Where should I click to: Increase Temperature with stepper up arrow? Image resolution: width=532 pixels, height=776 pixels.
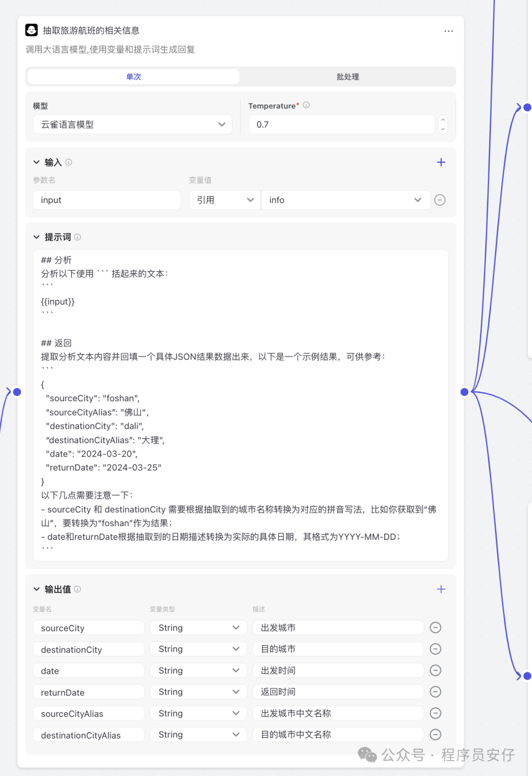[x=443, y=120]
